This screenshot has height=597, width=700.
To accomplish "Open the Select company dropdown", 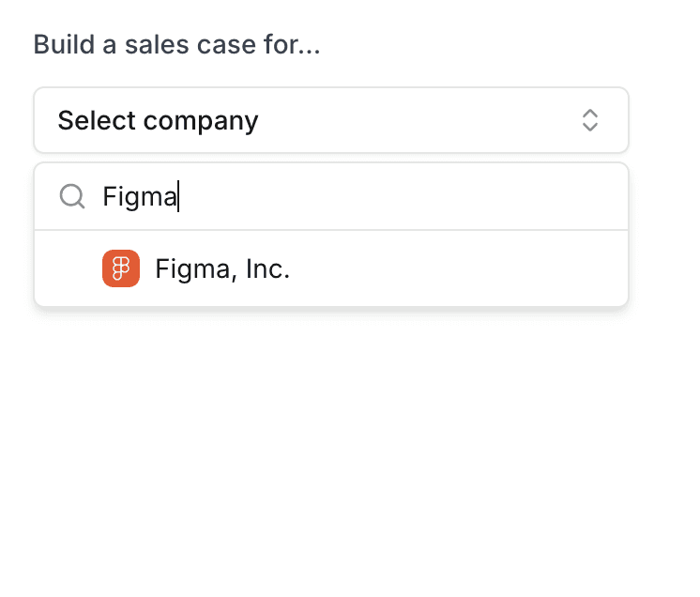I will 330,120.
